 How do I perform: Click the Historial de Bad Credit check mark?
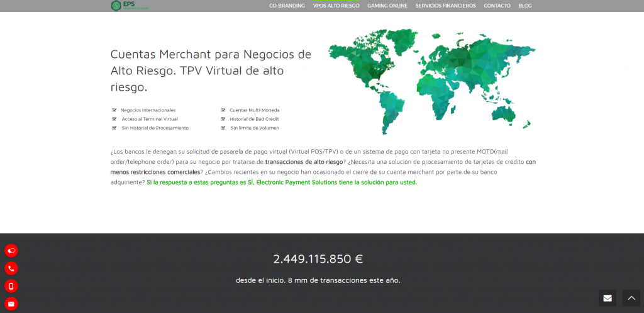(223, 118)
